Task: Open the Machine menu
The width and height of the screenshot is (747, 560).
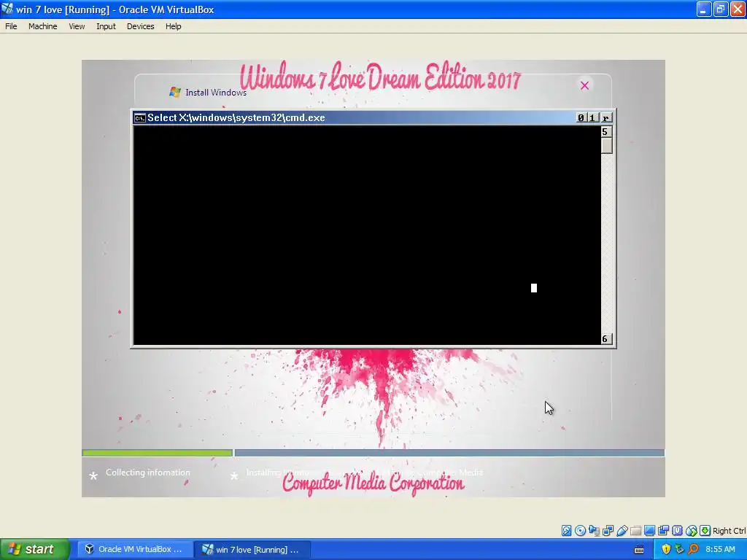Action: click(x=43, y=26)
